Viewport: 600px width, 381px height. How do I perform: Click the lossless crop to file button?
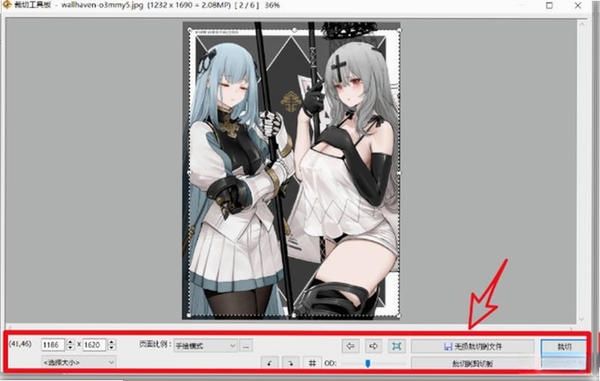tap(473, 346)
